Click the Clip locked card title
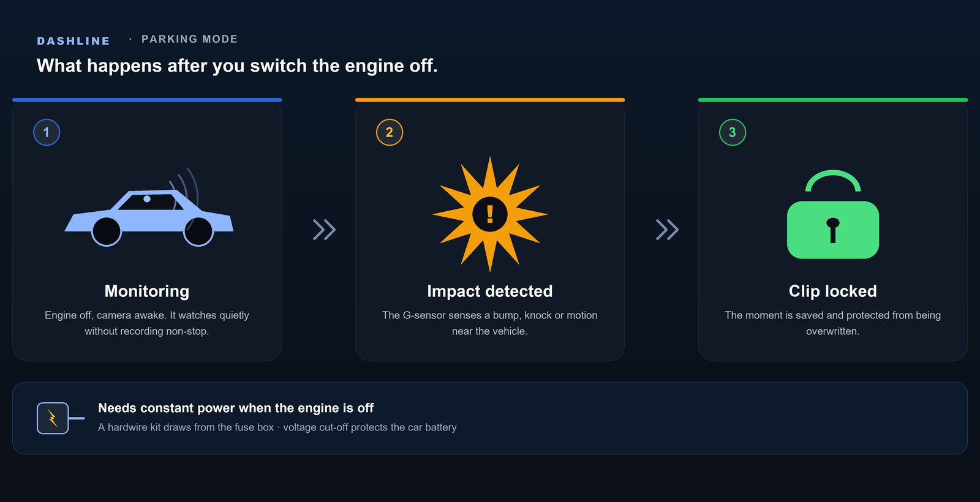980x502 pixels. [x=833, y=291]
